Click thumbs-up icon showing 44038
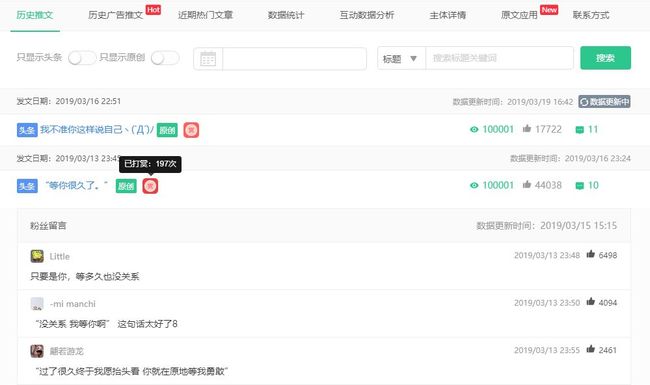 [527, 184]
